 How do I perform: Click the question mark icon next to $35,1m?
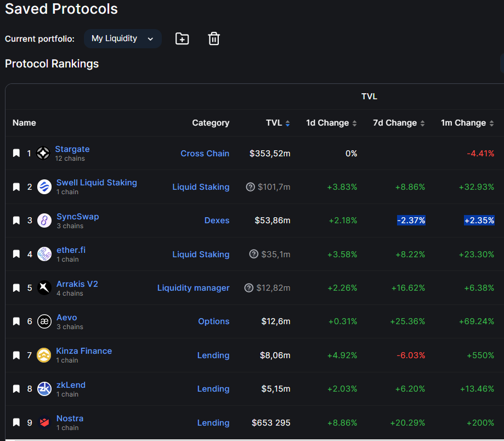254,254
